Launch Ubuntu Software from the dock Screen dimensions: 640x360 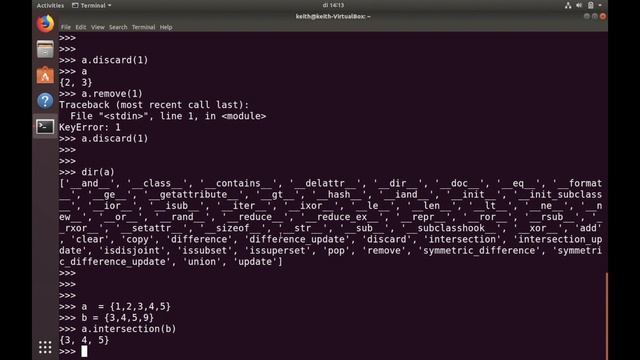point(45,76)
